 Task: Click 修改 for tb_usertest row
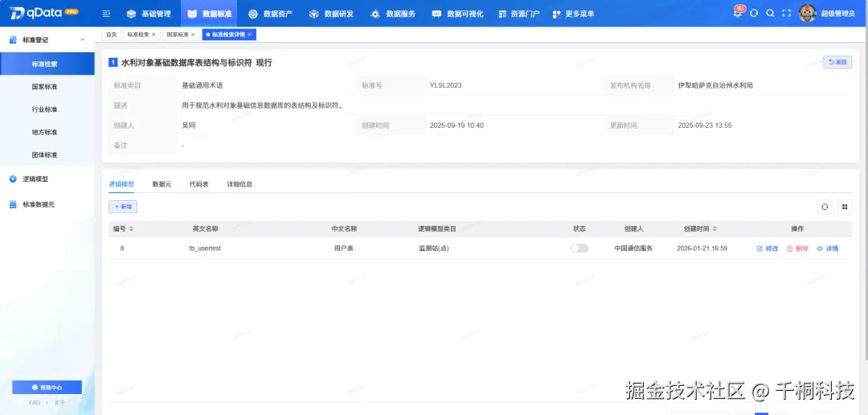tap(768, 249)
